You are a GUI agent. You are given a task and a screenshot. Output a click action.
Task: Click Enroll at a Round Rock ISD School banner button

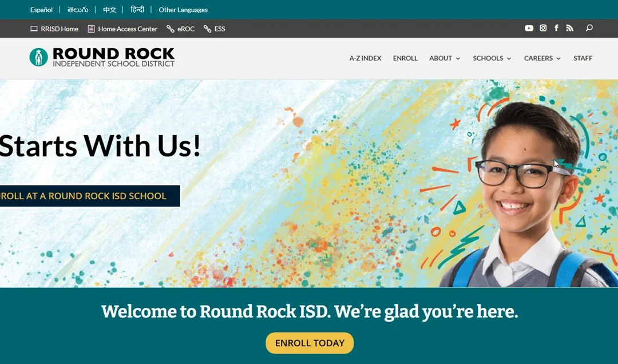pos(90,196)
